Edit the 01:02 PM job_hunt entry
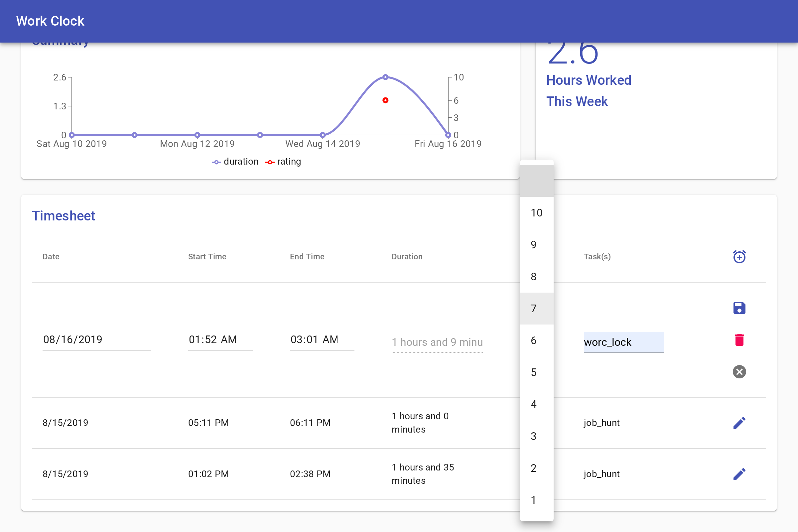The image size is (798, 532). [739, 474]
